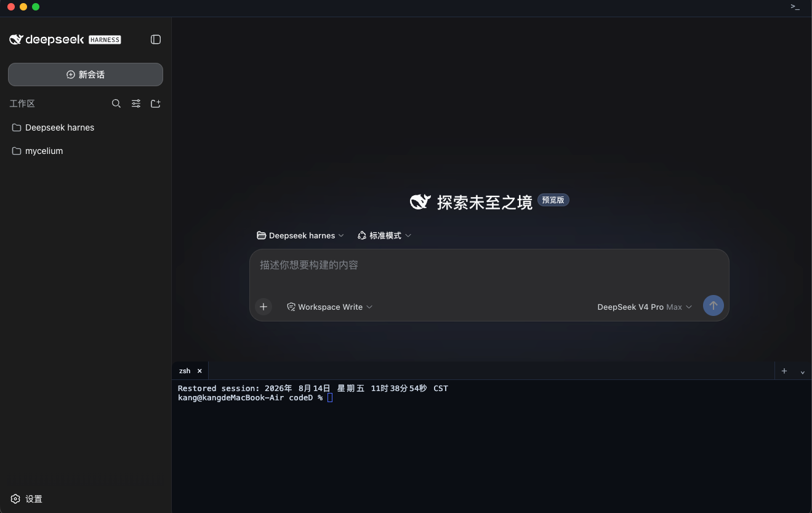
Task: Click the 预览版 preview badge
Action: click(553, 200)
